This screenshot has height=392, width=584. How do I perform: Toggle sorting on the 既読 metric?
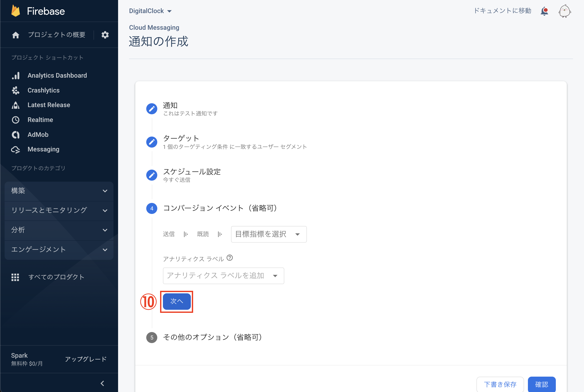coord(220,234)
